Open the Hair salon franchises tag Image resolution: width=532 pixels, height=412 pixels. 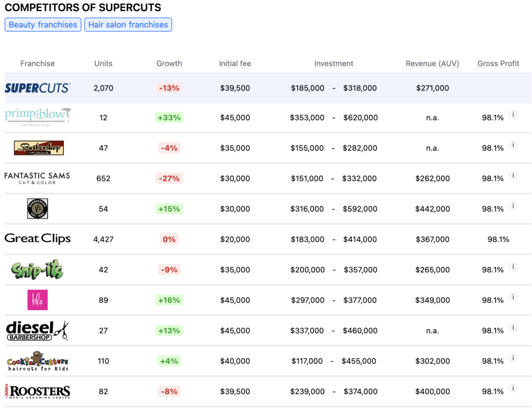tap(128, 25)
